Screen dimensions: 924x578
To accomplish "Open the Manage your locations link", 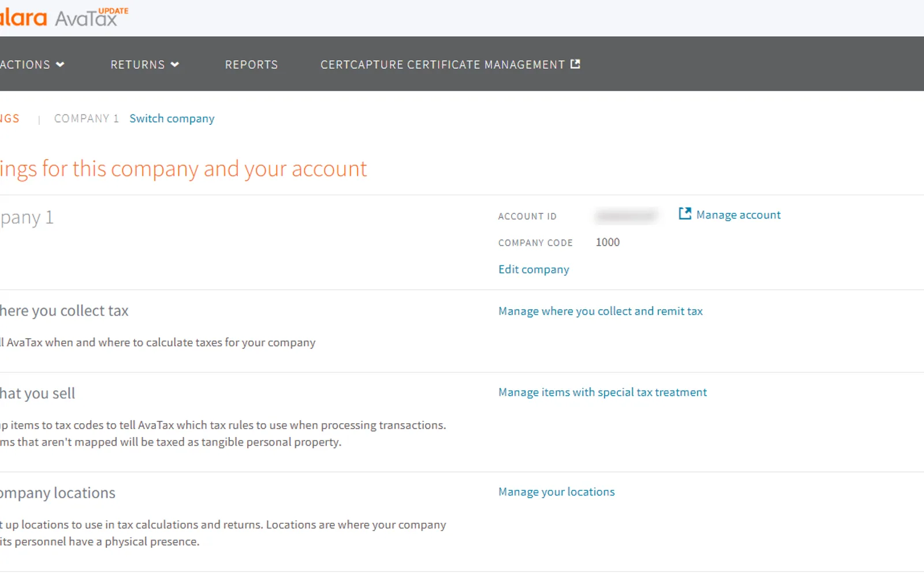I will pos(557,492).
